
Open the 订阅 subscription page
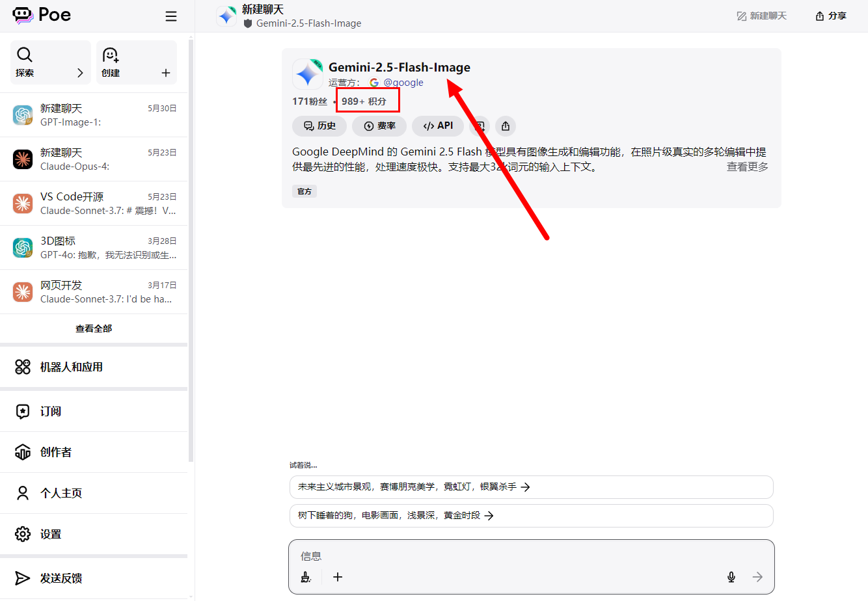(x=94, y=411)
